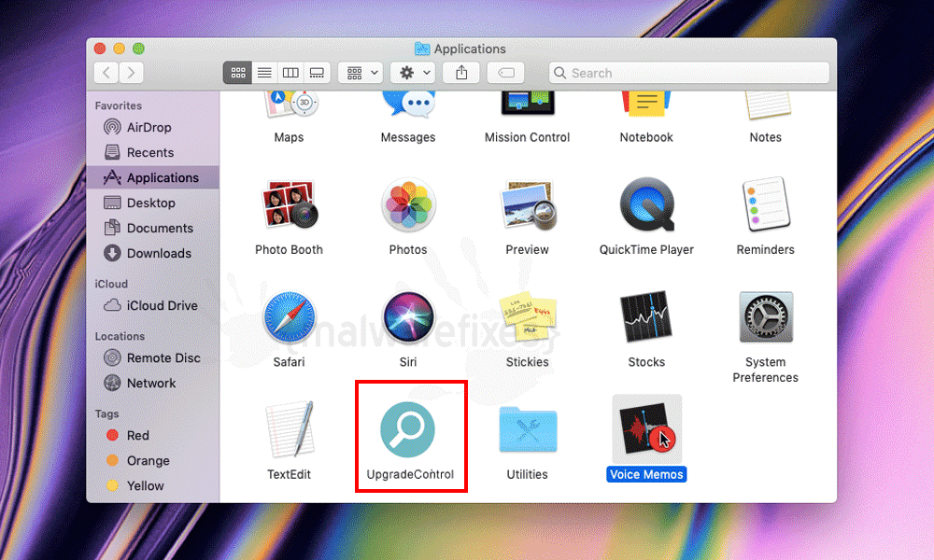934x560 pixels.
Task: Filter by the Orange tag
Action: (x=152, y=461)
